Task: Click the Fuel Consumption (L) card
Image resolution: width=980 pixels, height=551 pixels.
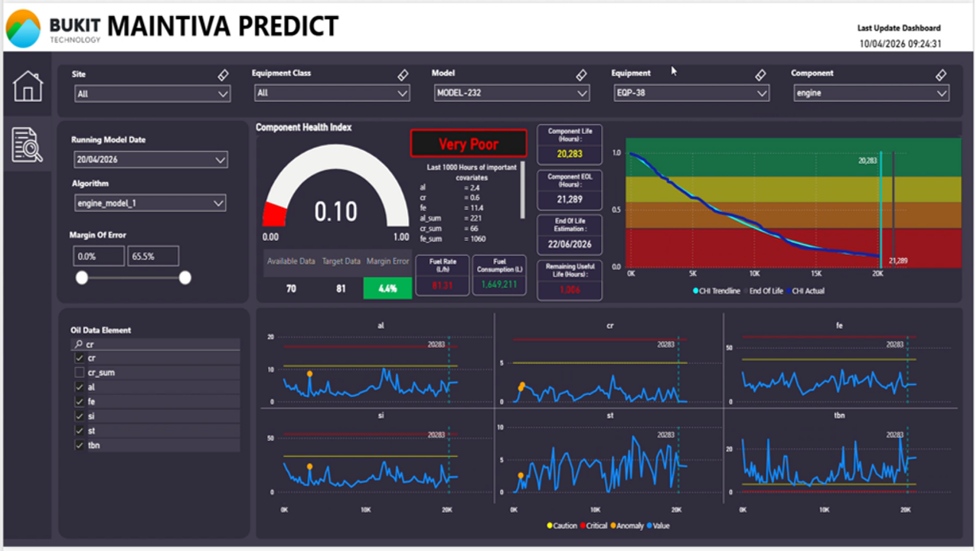Action: point(499,275)
